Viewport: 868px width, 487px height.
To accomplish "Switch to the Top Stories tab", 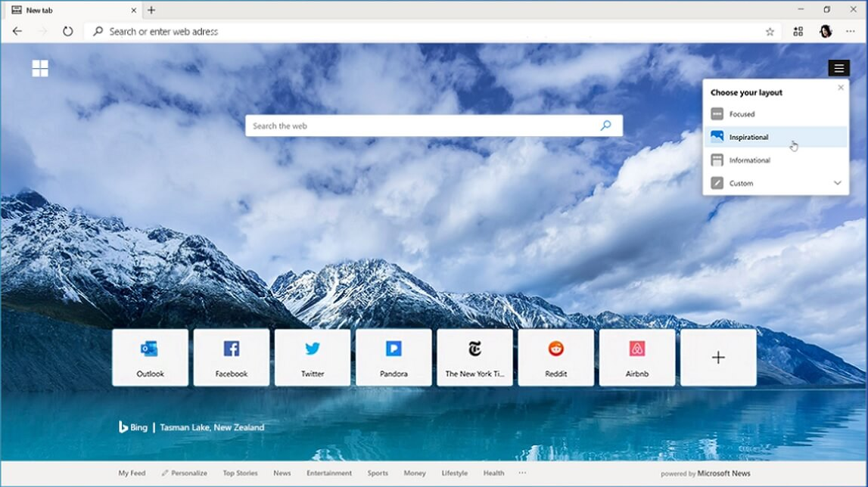I will coord(240,473).
